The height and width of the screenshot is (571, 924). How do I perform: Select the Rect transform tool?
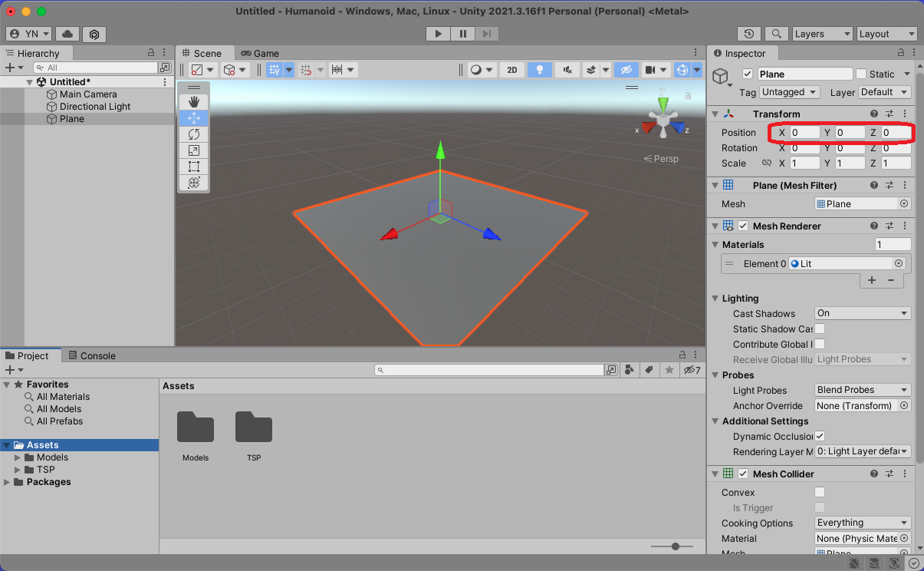(x=193, y=167)
